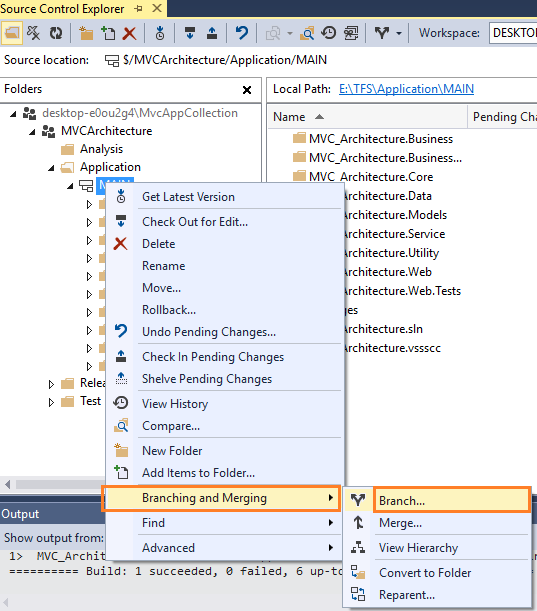Open the Find submenu
Image resolution: width=537 pixels, height=611 pixels.
click(x=224, y=523)
